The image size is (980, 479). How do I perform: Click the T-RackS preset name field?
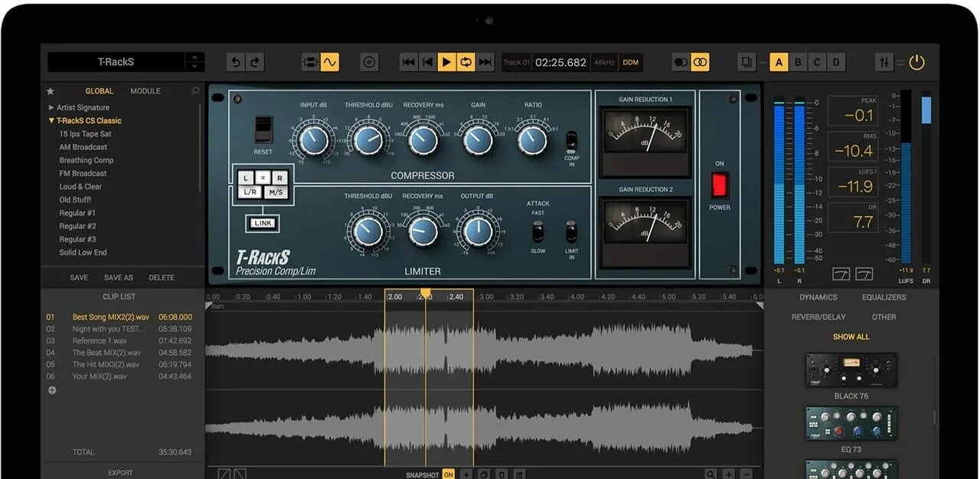[116, 62]
